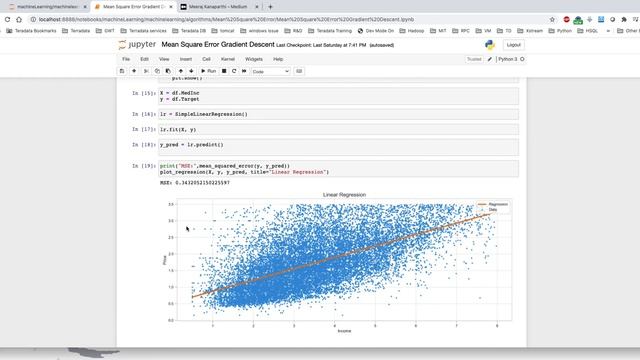Restart kernel and run all icon
Image resolution: width=640 pixels, height=360 pixels.
coord(244,71)
